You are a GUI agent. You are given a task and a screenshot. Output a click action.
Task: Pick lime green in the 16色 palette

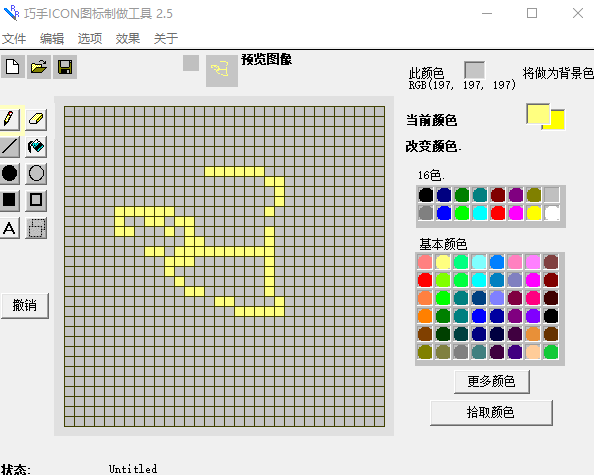tap(462, 213)
